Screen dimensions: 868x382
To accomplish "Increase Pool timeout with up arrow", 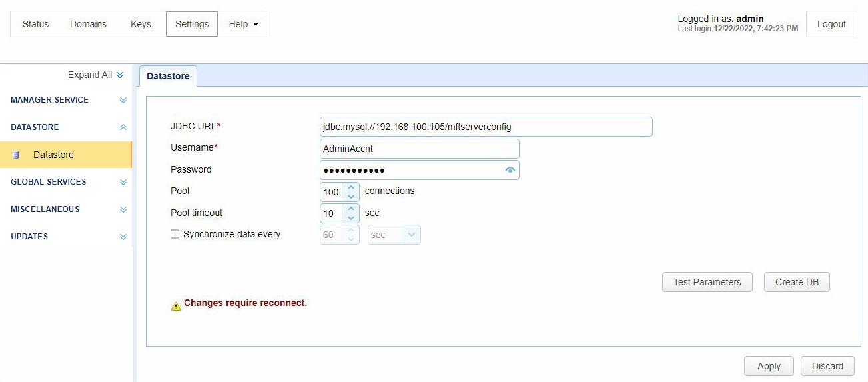I will tap(351, 209).
